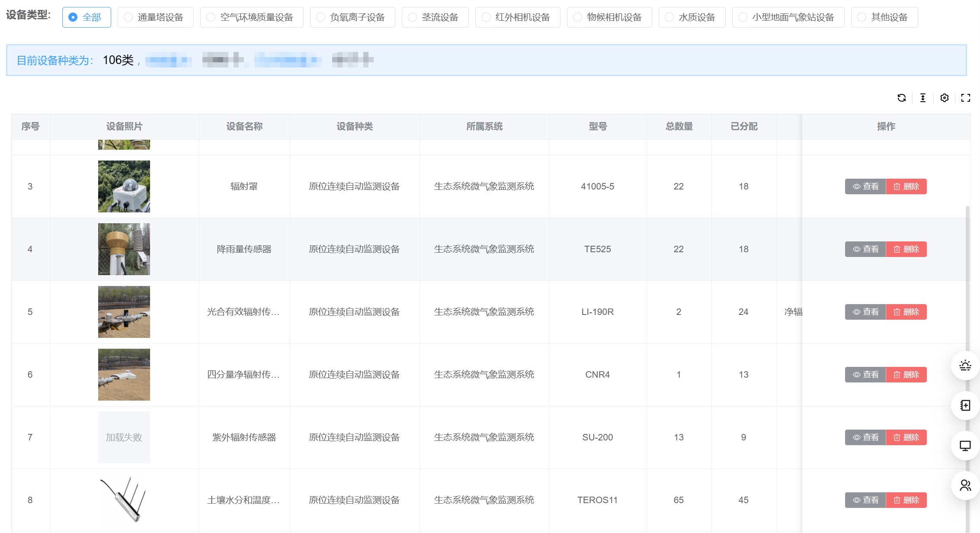
Task: Open the table column settings gear
Action: (x=944, y=98)
